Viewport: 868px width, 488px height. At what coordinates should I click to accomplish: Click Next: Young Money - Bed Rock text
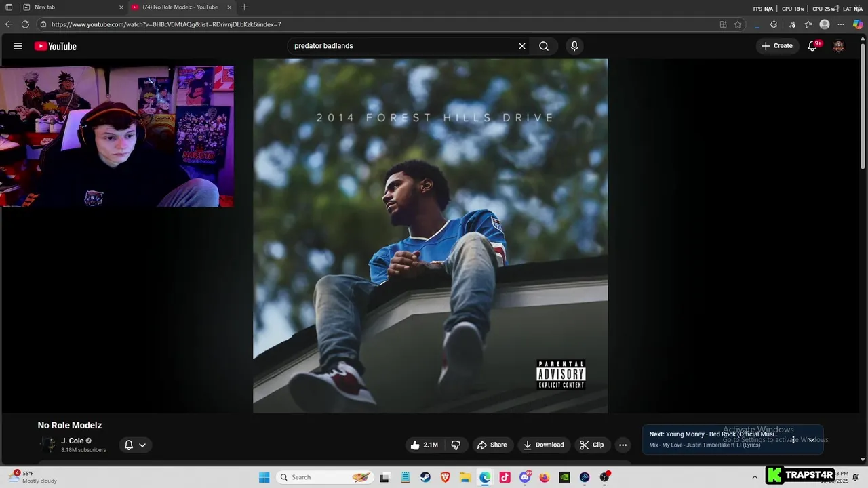(x=713, y=434)
